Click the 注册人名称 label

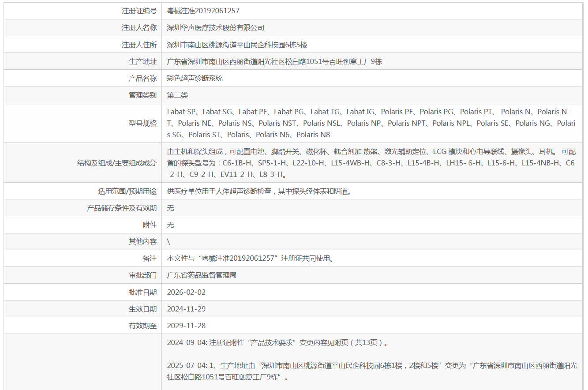139,27
